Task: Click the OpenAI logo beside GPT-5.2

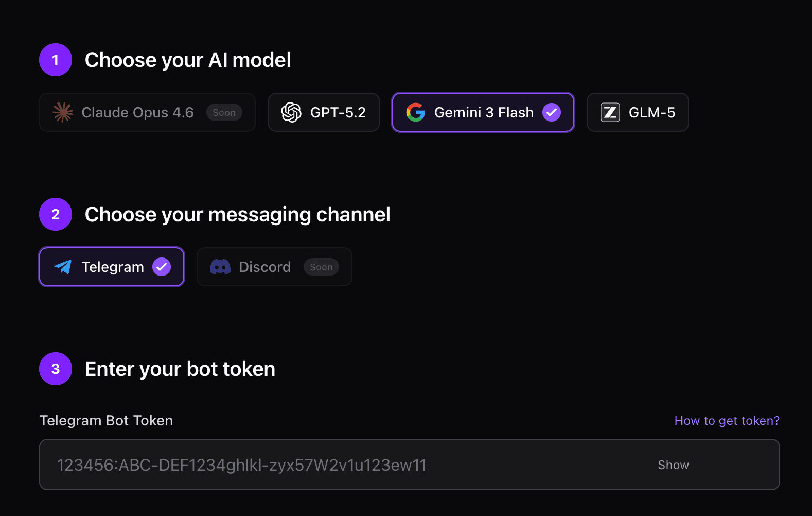Action: coord(291,112)
